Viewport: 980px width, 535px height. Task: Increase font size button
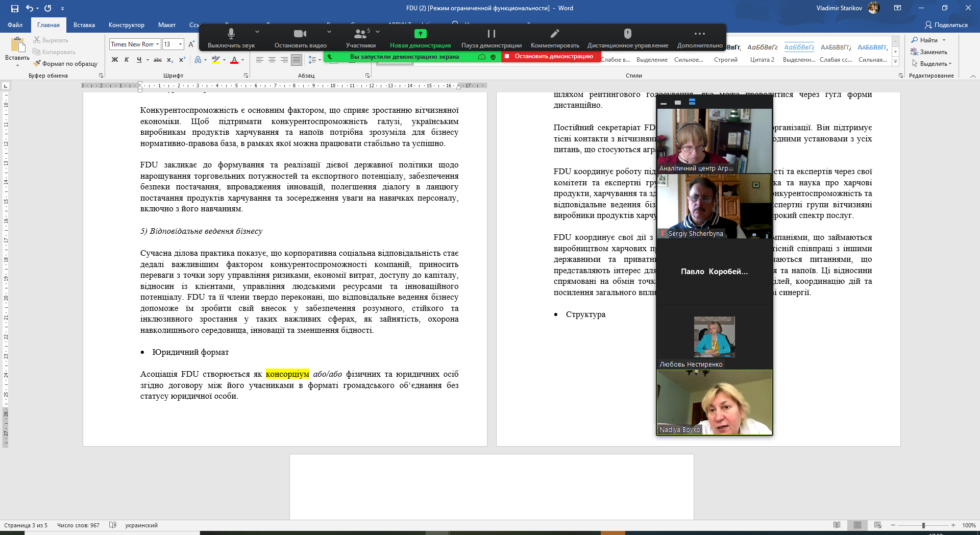[191, 44]
